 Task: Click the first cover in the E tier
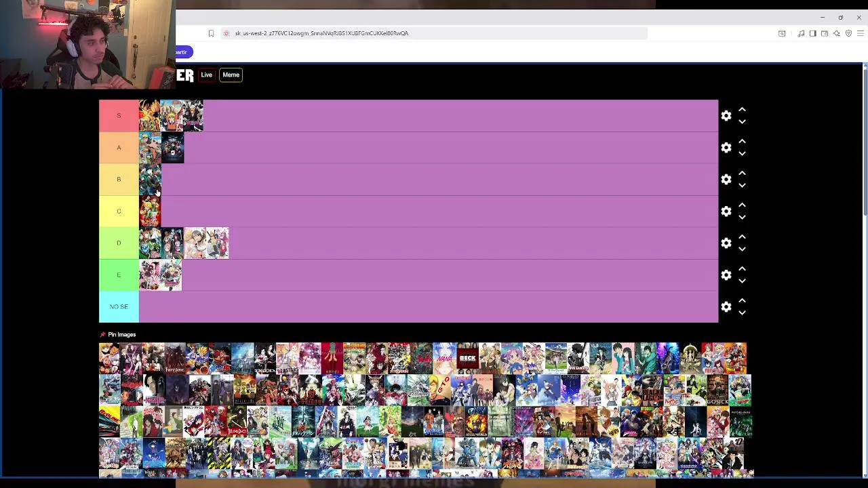click(x=150, y=275)
